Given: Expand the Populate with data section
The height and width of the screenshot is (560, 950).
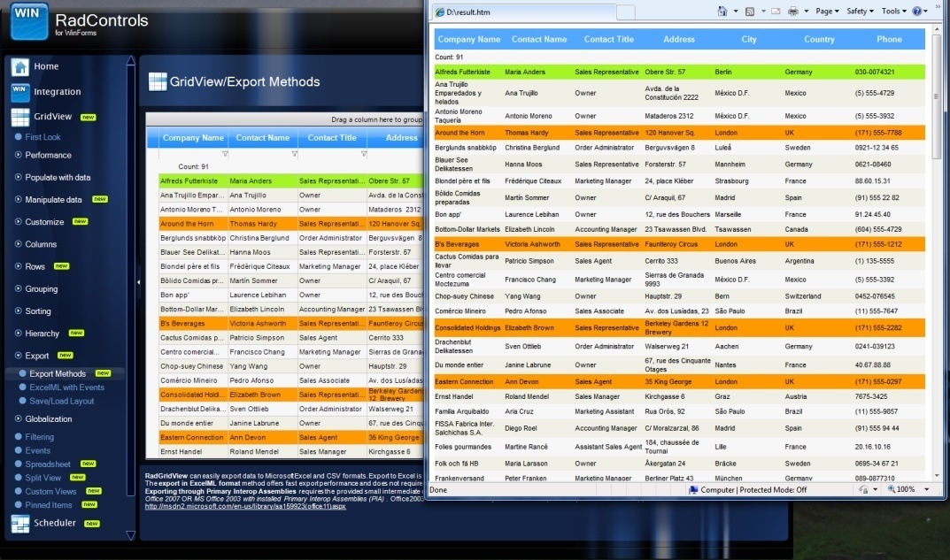Looking at the screenshot, I should [19, 178].
